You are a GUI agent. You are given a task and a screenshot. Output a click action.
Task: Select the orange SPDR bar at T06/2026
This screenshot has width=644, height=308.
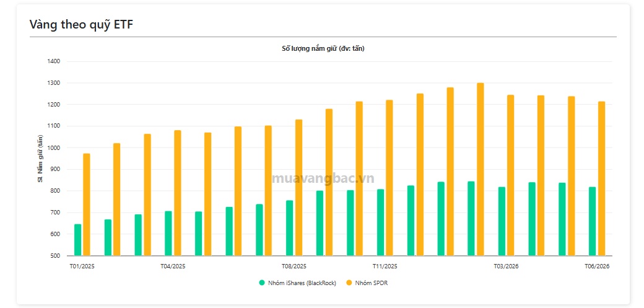coord(601,178)
